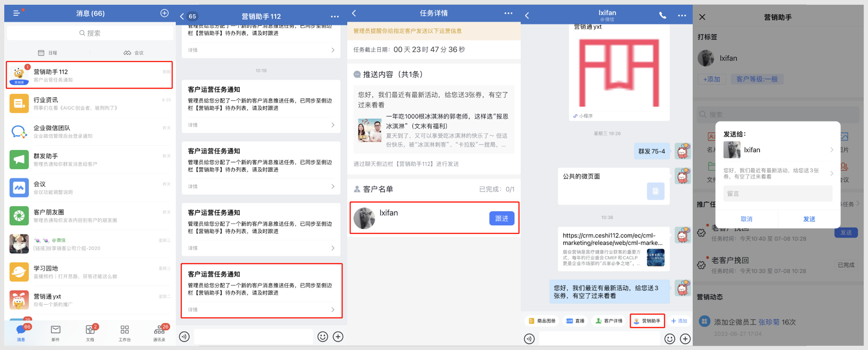
Task: Open 商品图册 in chat toolbar
Action: click(x=542, y=321)
